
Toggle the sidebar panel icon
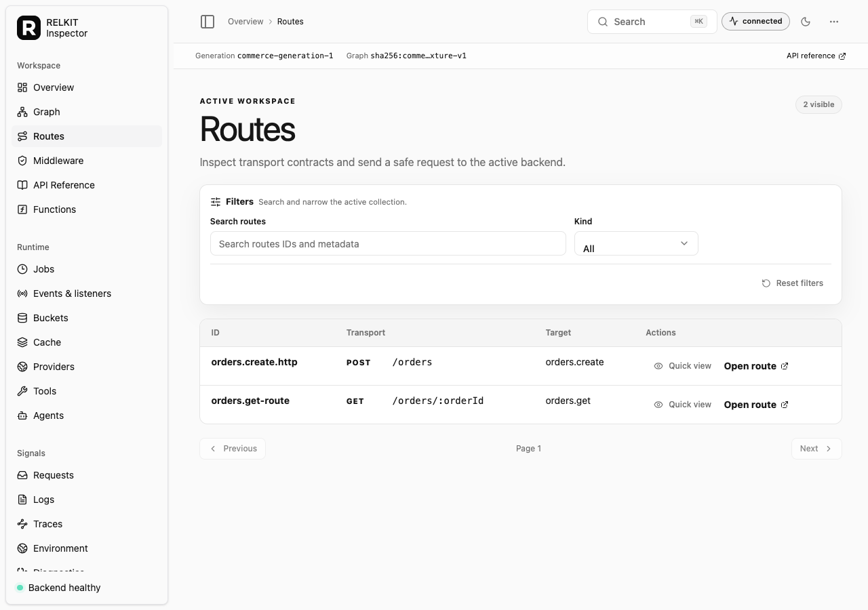tap(208, 22)
